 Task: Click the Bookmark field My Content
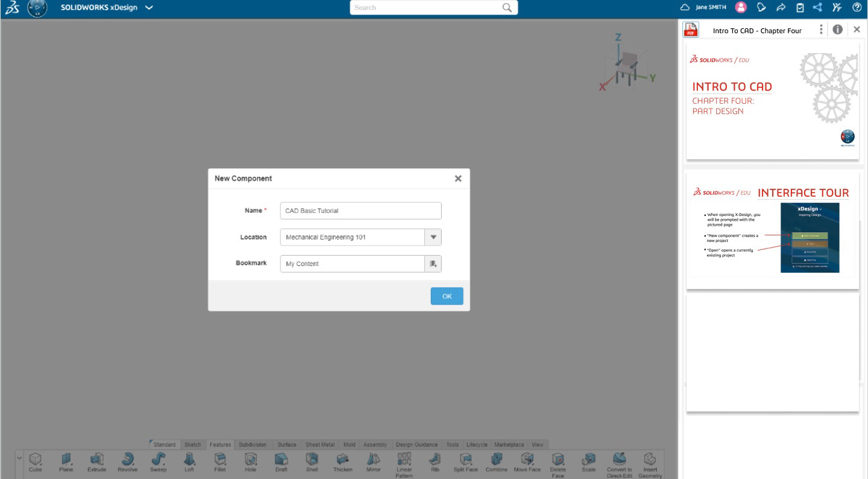tap(353, 264)
